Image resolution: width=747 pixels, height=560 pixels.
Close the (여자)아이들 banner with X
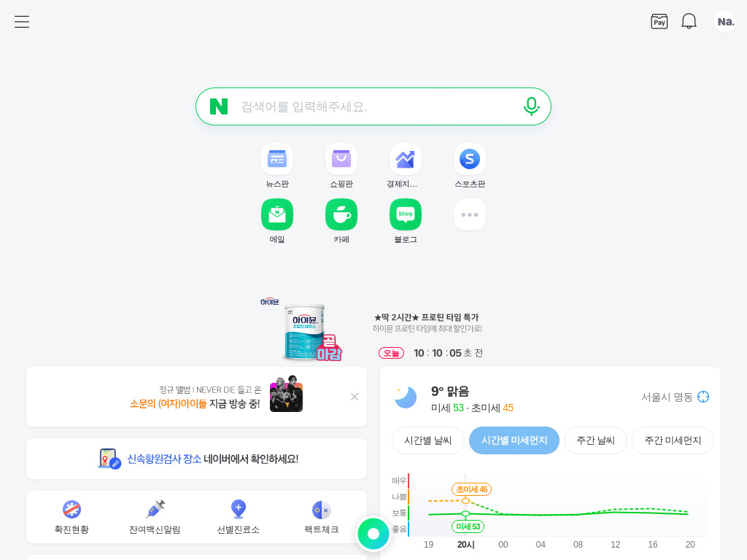click(355, 397)
